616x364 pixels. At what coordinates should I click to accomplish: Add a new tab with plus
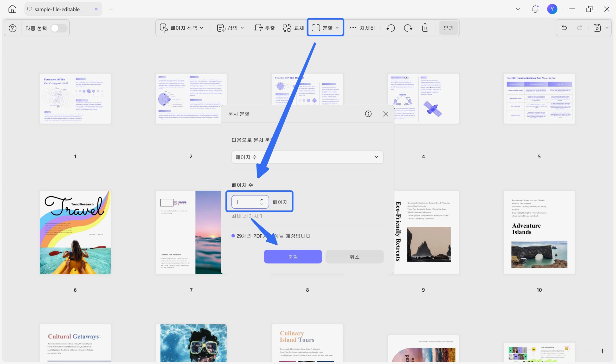coord(111,9)
